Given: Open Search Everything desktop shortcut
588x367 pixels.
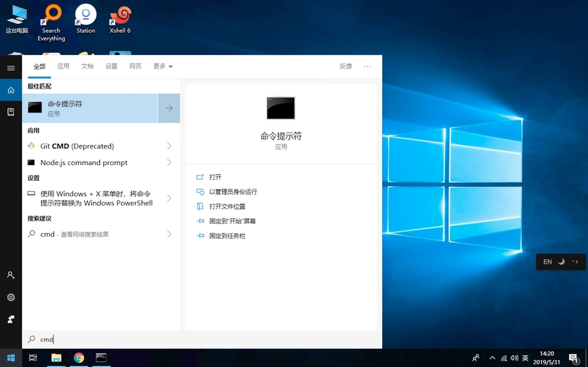Looking at the screenshot, I should [x=51, y=22].
